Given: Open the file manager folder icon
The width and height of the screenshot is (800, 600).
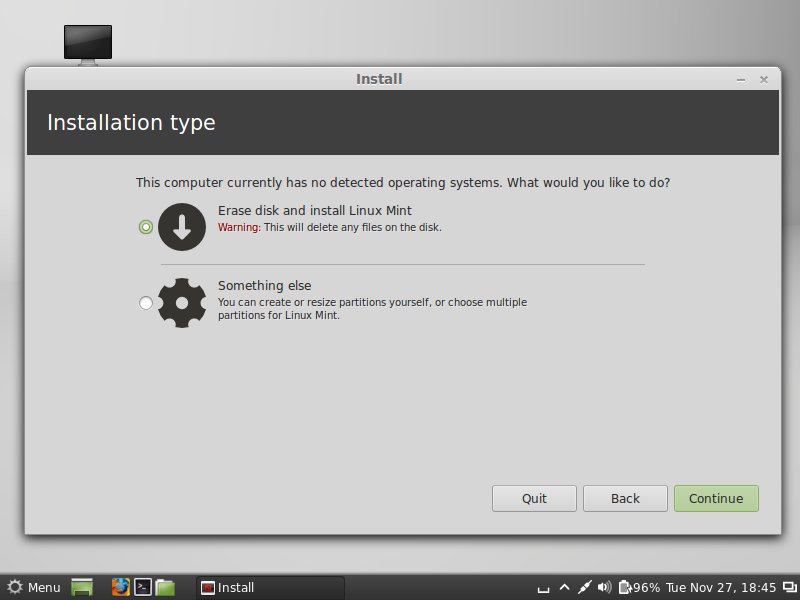Looking at the screenshot, I should 165,588.
